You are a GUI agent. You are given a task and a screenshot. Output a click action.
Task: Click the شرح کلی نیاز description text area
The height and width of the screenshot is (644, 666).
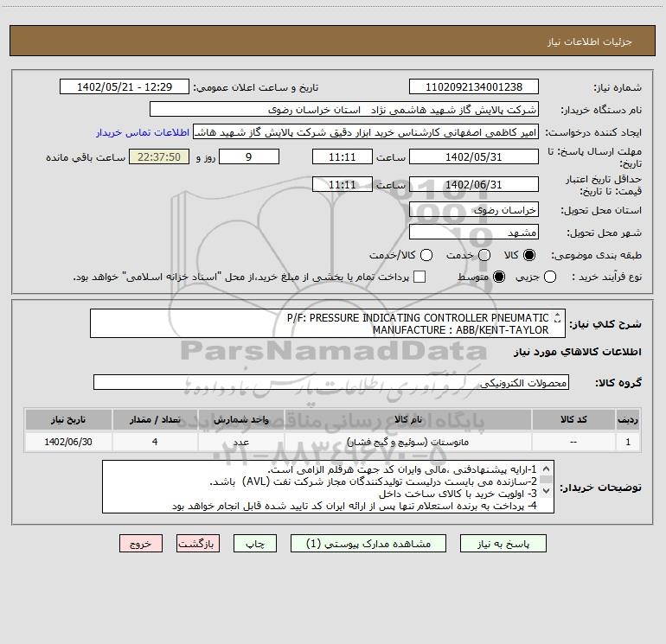pyautogui.click(x=328, y=323)
